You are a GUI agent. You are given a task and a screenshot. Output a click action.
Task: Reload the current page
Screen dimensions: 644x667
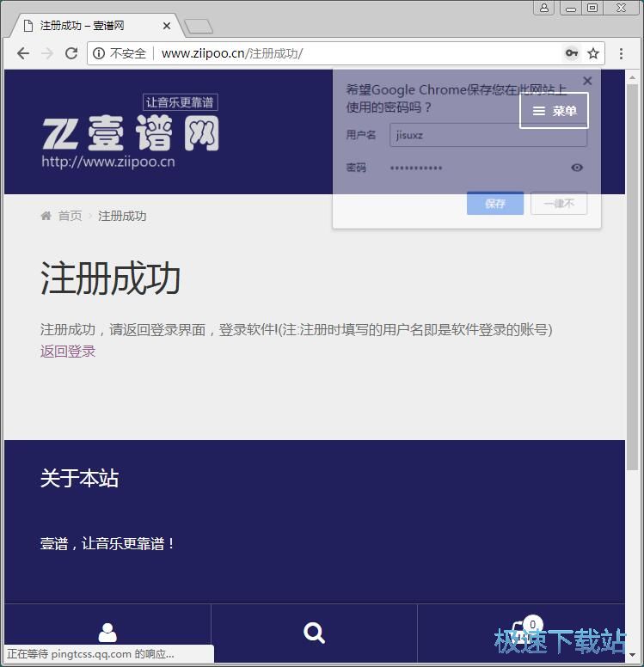click(x=71, y=53)
